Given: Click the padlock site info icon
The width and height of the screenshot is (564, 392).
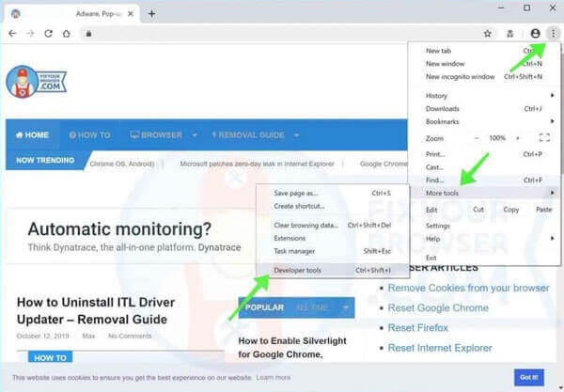Looking at the screenshot, I should 88,34.
